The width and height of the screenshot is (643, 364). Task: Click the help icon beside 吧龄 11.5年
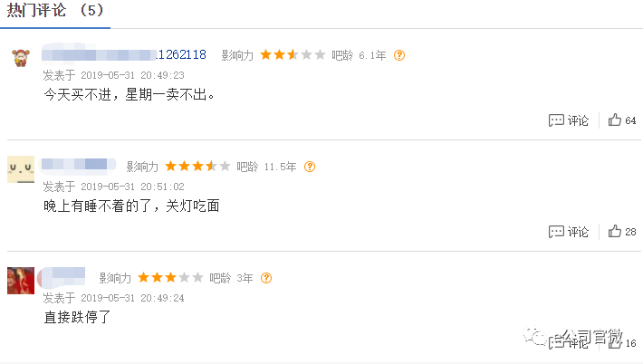click(x=310, y=167)
